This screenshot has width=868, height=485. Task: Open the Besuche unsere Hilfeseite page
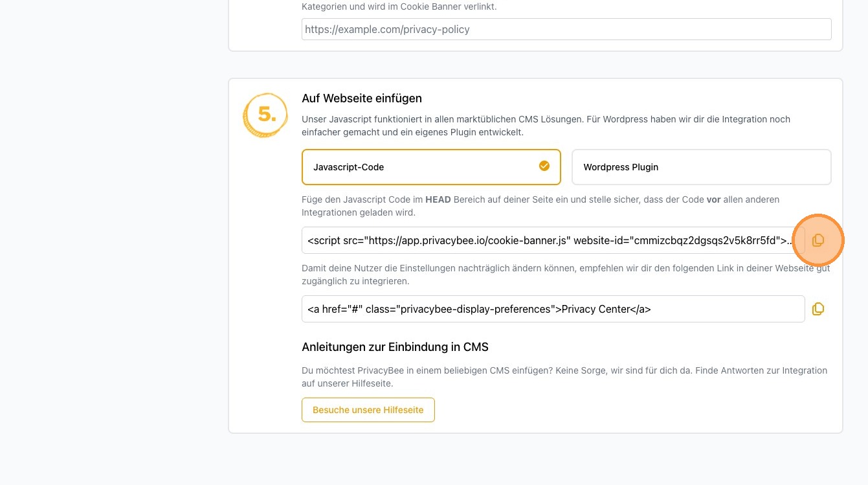(x=368, y=410)
